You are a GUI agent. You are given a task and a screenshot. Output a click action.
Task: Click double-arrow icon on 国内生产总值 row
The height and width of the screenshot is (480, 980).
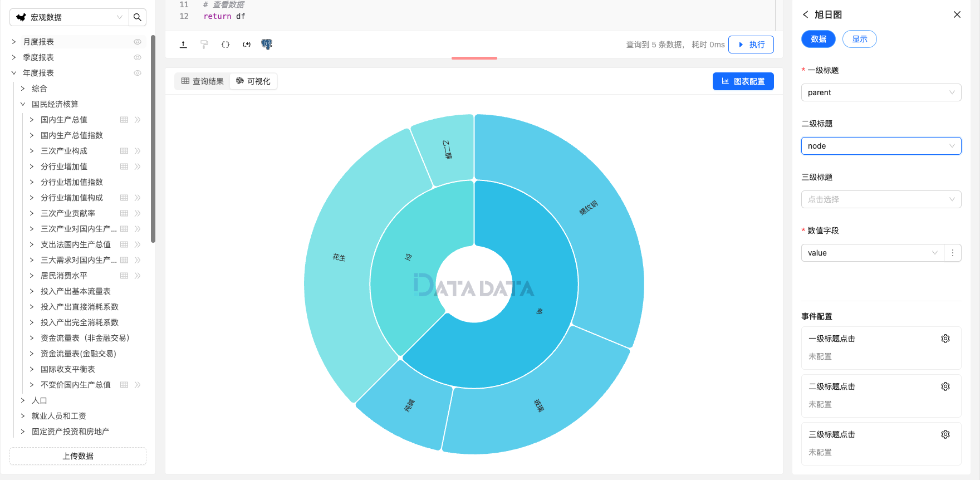[x=138, y=120]
